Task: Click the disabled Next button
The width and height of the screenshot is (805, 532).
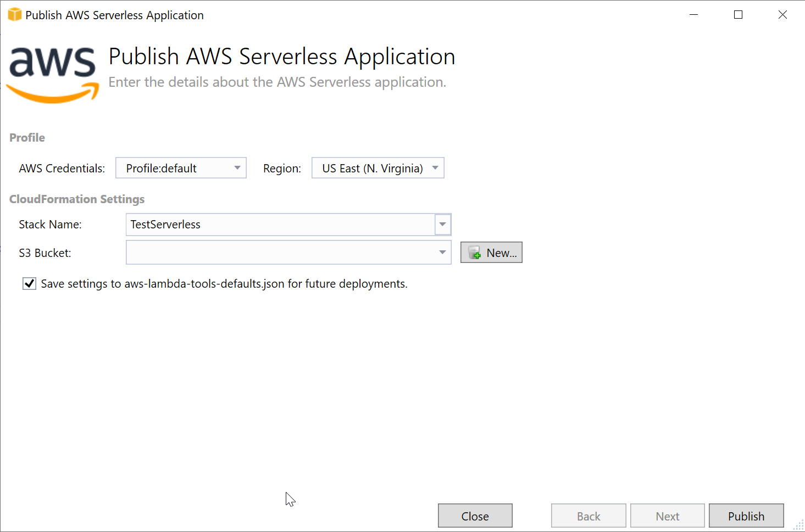Action: 668,516
